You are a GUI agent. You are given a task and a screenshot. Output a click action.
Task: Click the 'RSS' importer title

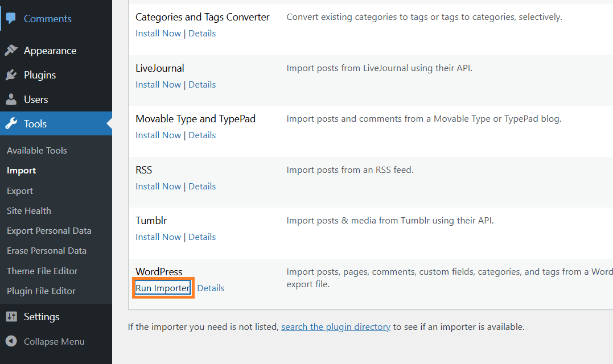[x=143, y=170]
